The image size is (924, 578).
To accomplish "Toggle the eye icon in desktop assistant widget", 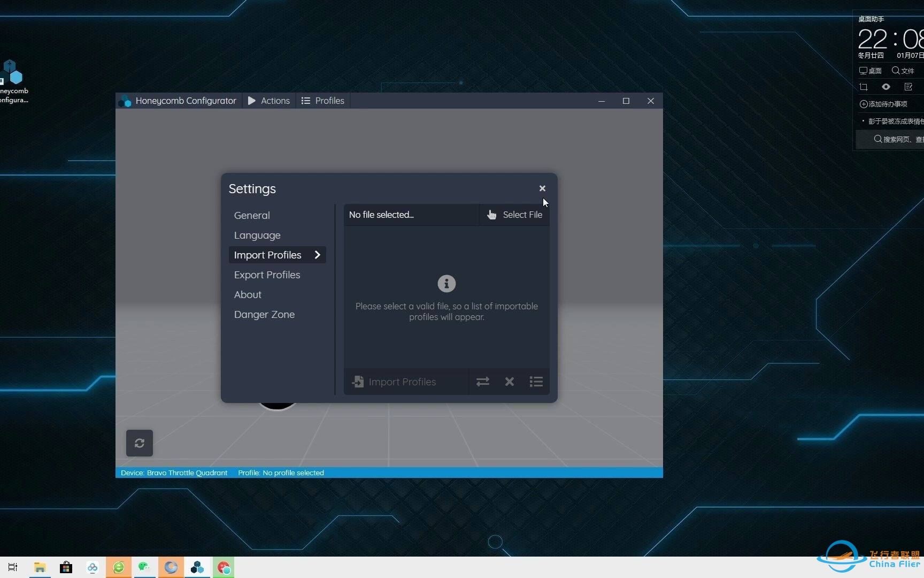I will [886, 87].
